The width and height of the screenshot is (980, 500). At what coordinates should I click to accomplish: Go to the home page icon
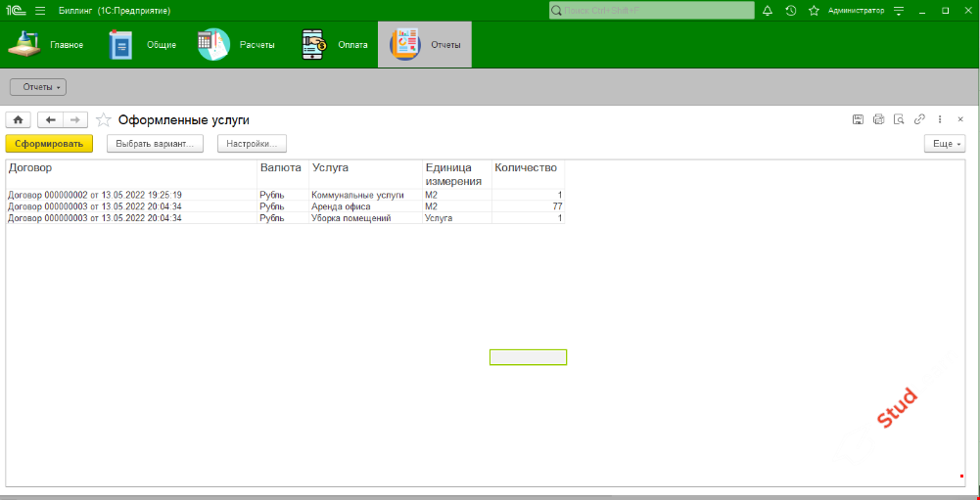(x=19, y=119)
